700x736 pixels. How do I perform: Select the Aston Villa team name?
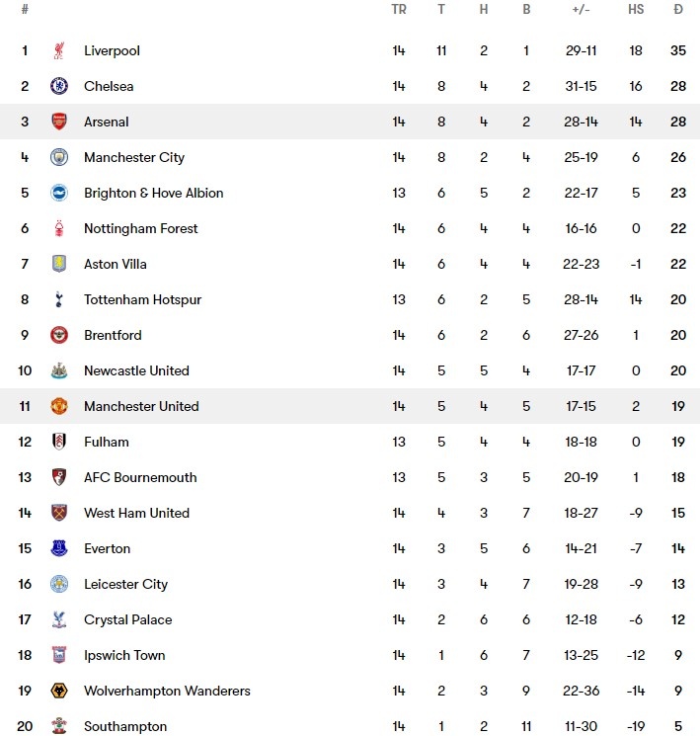tap(117, 264)
